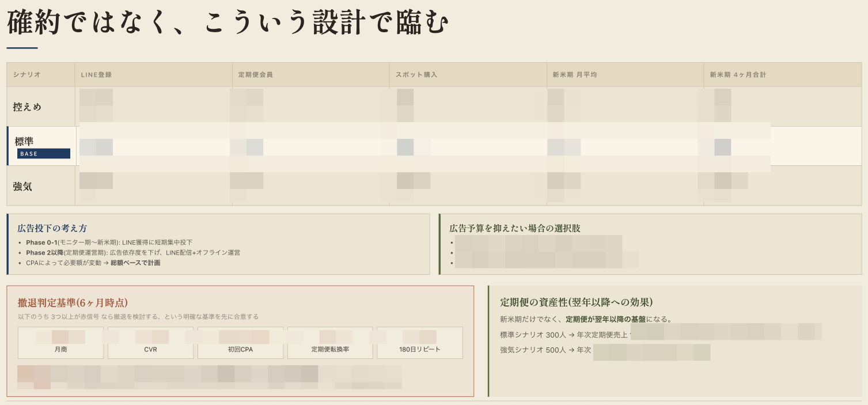
Task: Select the シナリオ column header
Action: 41,75
